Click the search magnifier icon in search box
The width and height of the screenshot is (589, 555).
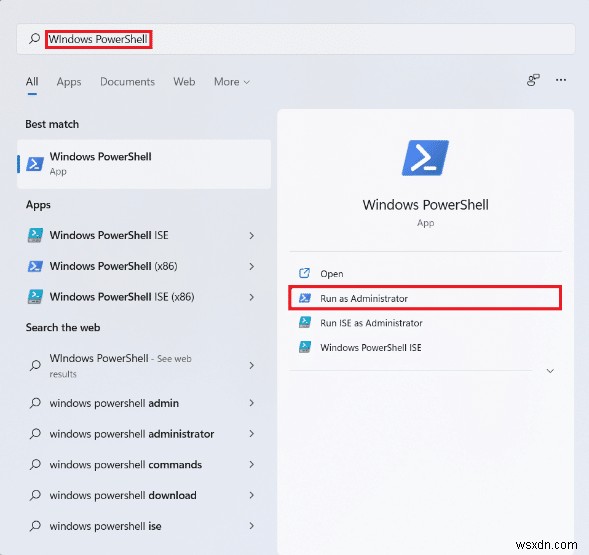pos(35,39)
